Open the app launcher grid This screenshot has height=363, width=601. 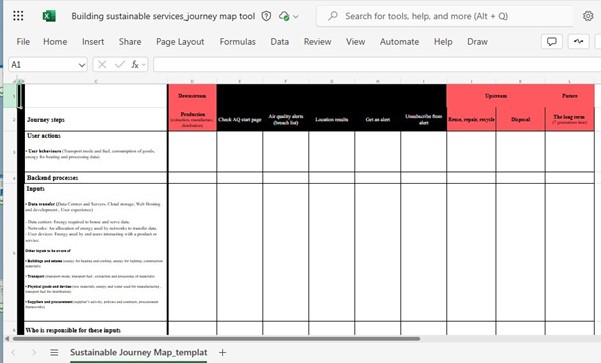pos(18,16)
